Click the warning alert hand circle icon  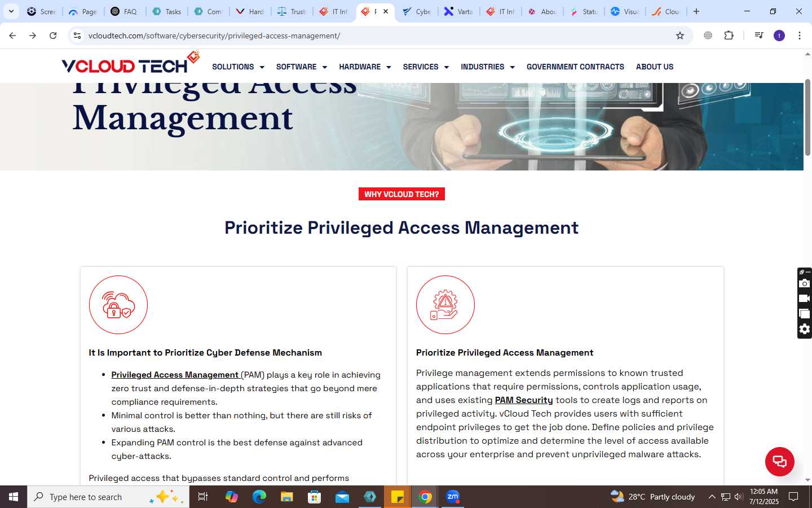coord(445,305)
